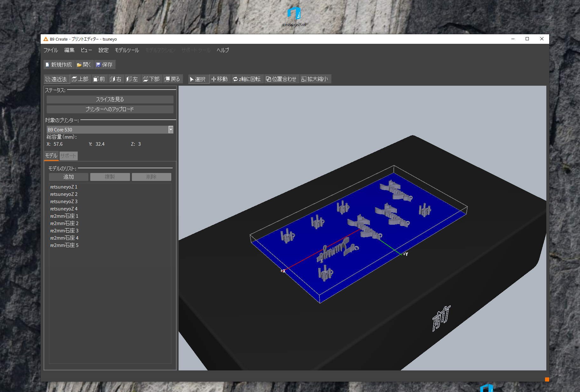Open the ヘルプ menu
The width and height of the screenshot is (580, 392).
click(x=223, y=50)
